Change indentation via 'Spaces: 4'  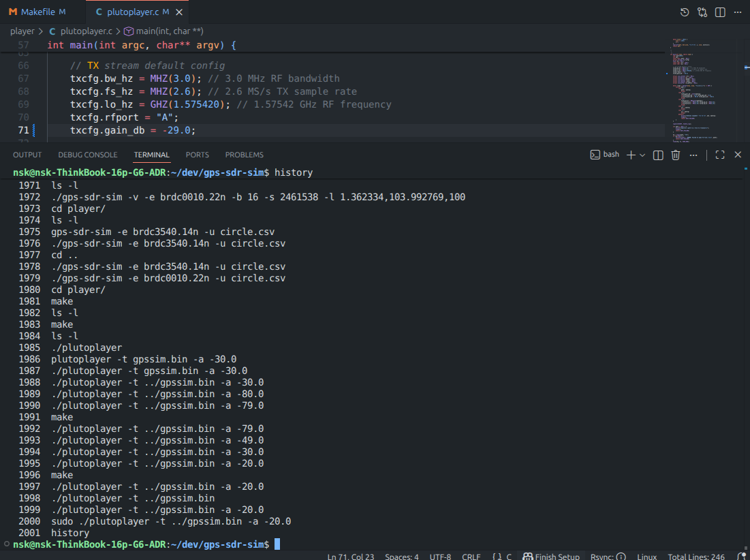402,557
